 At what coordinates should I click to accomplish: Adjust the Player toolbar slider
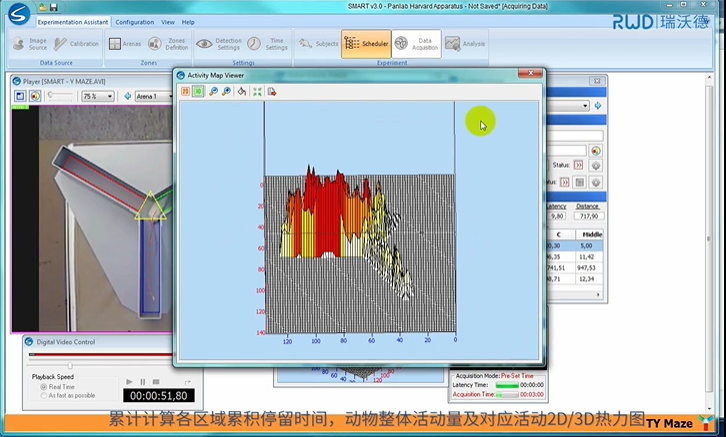click(x=60, y=95)
